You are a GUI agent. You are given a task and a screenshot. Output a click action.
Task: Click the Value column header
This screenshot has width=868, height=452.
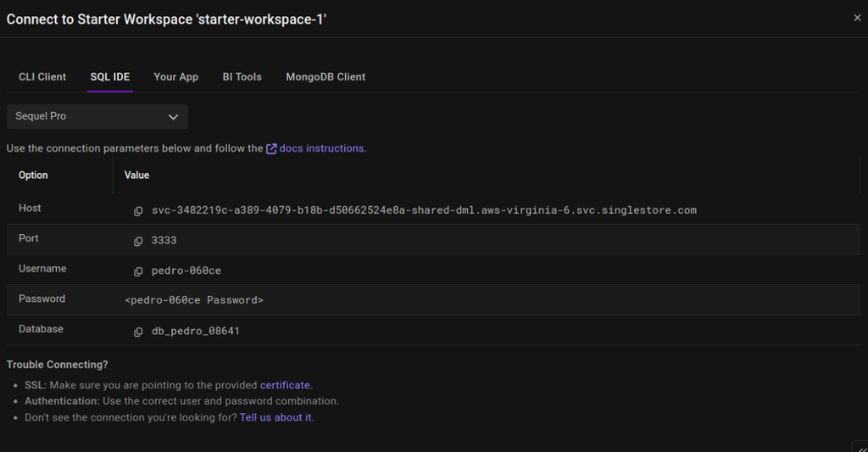tap(136, 175)
